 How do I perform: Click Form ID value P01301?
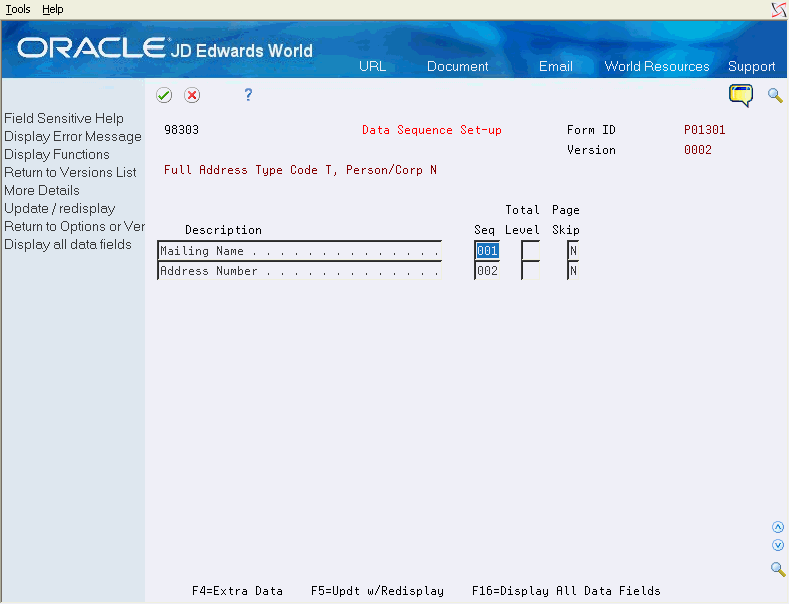(x=704, y=130)
